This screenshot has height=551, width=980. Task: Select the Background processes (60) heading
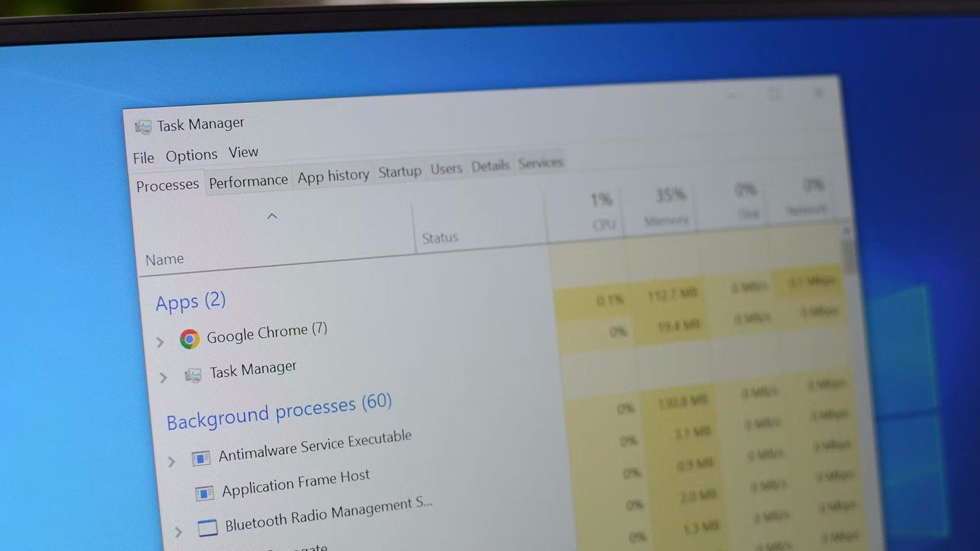[x=279, y=412]
